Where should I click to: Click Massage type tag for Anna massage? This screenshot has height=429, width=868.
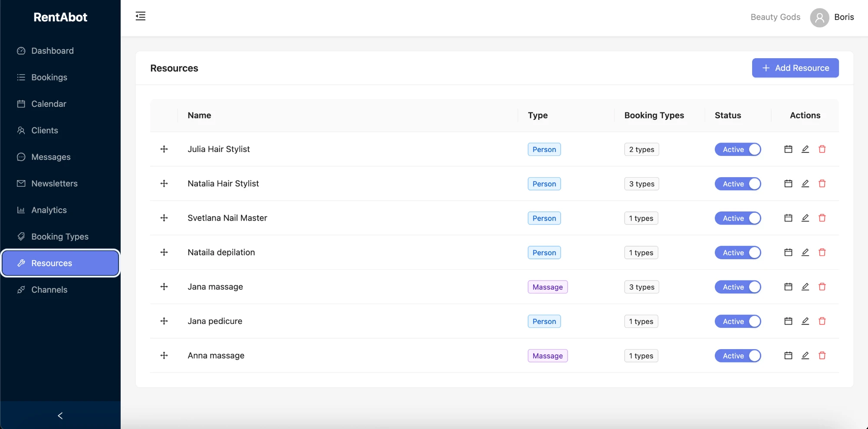547,356
